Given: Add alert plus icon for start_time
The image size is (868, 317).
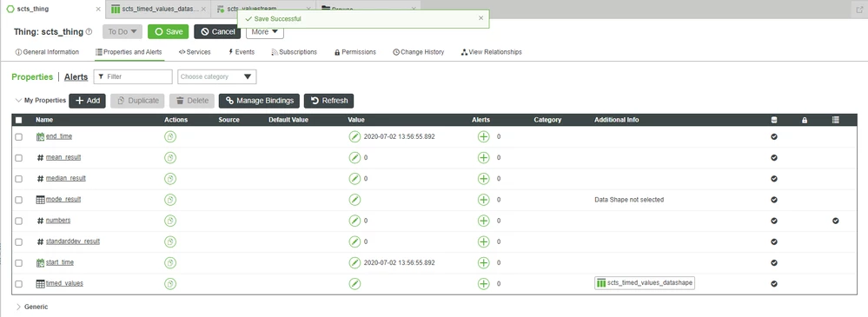Looking at the screenshot, I should [x=483, y=263].
